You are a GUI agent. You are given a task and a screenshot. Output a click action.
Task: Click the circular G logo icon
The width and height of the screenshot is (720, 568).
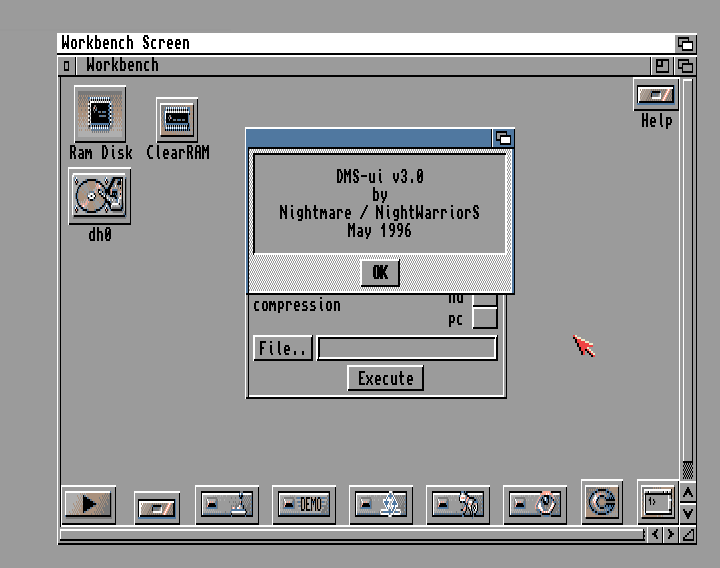pyautogui.click(x=601, y=502)
